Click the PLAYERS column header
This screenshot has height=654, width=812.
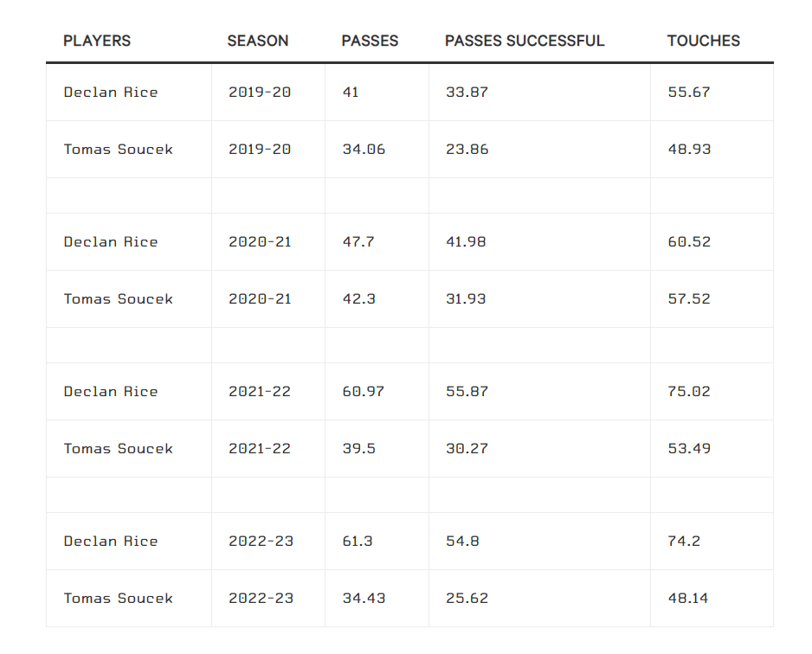click(x=97, y=41)
